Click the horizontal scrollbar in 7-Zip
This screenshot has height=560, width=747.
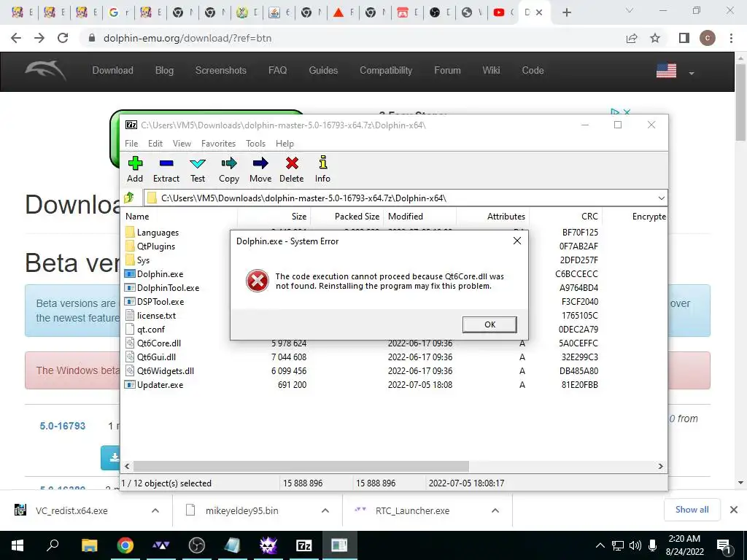coord(301,466)
